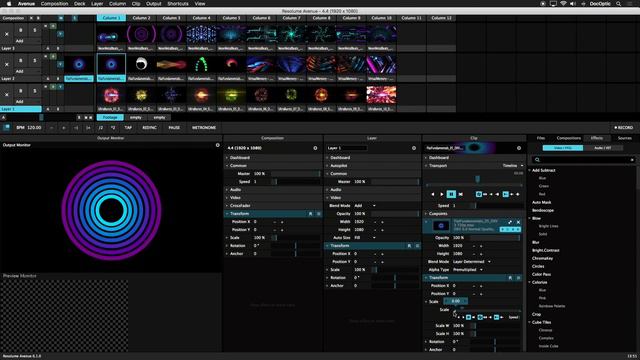The image size is (640, 360).
Task: Open the Shortcuts menu
Action: click(178, 4)
